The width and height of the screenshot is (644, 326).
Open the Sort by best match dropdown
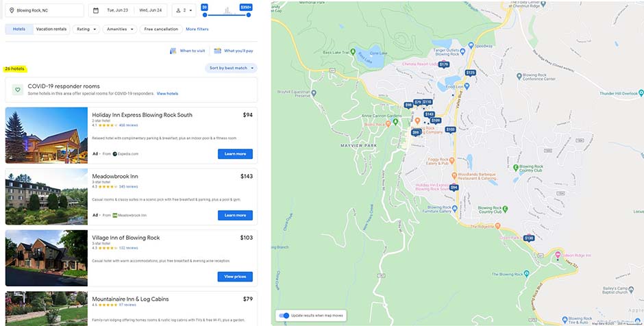click(232, 68)
